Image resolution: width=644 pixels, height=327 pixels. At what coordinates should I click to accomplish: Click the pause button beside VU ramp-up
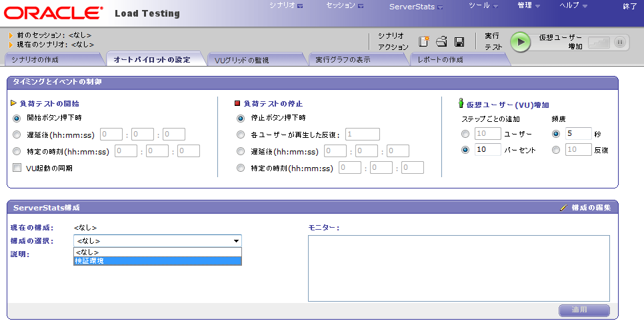click(620, 42)
